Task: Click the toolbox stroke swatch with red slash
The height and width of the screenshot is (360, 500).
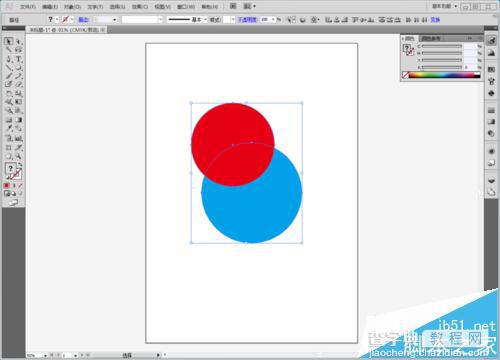Action: (17, 174)
